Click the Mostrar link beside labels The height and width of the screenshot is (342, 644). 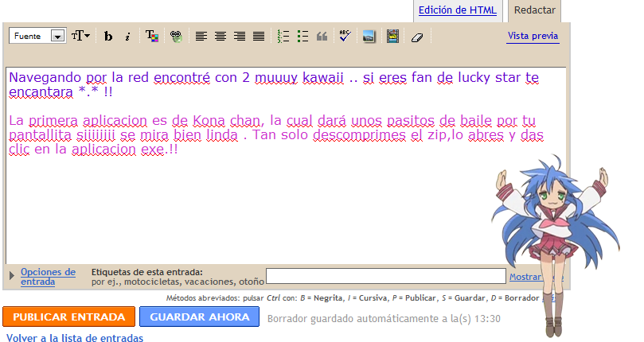pyautogui.click(x=525, y=277)
